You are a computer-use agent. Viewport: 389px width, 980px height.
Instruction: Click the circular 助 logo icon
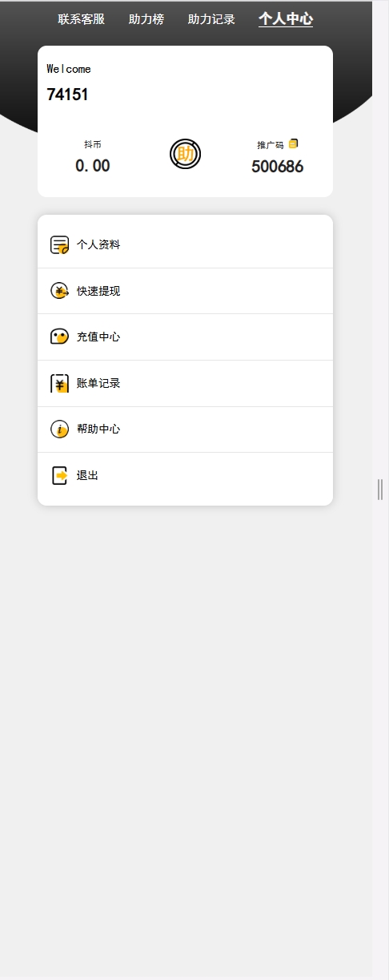pyautogui.click(x=185, y=154)
